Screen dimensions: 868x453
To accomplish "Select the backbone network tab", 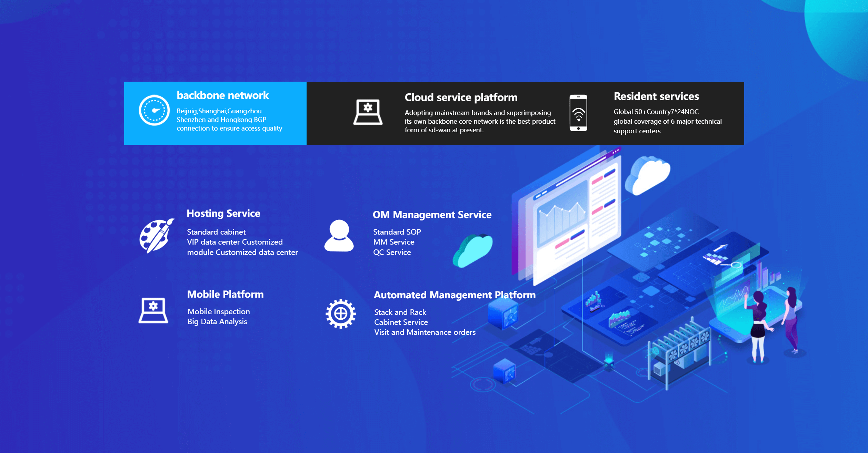I will click(222, 95).
